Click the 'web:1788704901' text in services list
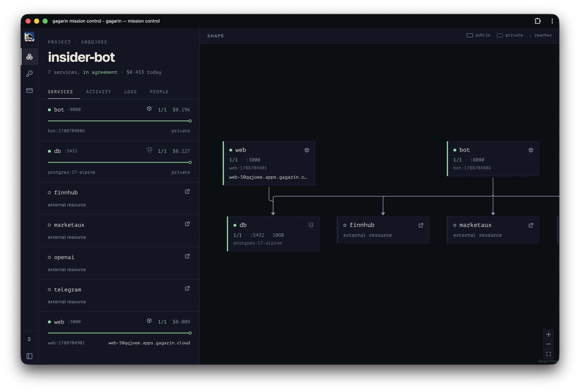580x392 pixels. tap(66, 343)
